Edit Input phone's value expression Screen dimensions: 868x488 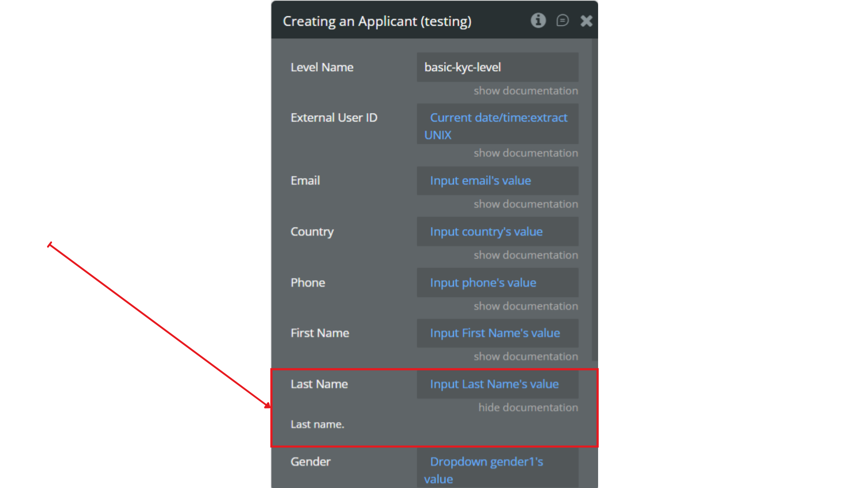pyautogui.click(x=483, y=283)
